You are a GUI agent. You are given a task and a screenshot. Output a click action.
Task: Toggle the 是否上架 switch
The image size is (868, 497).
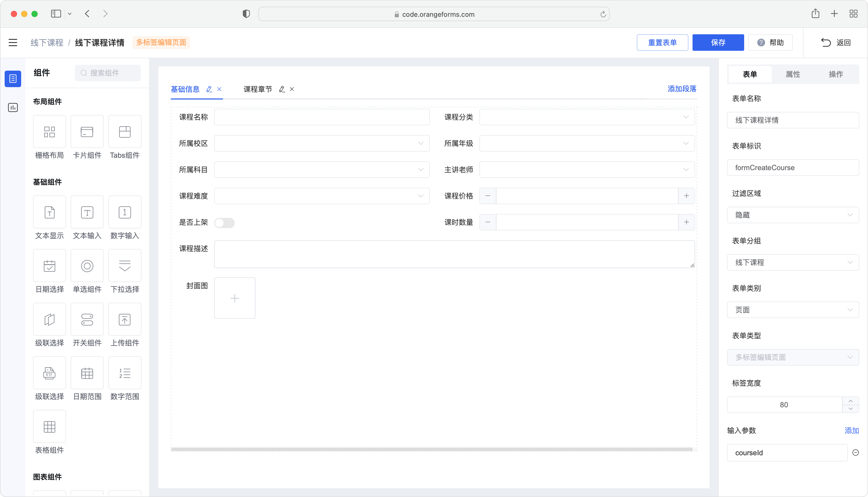[x=224, y=222]
